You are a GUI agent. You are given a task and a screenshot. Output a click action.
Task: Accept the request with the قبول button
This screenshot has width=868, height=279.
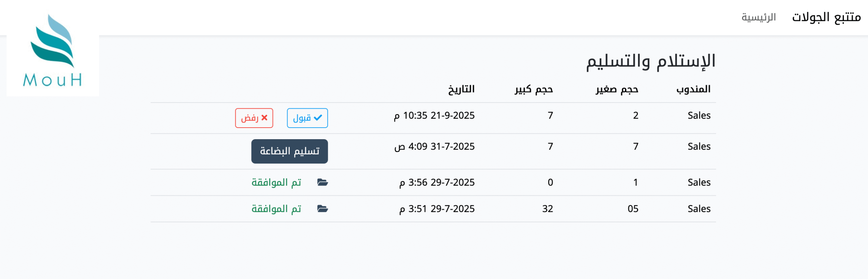[x=307, y=118]
